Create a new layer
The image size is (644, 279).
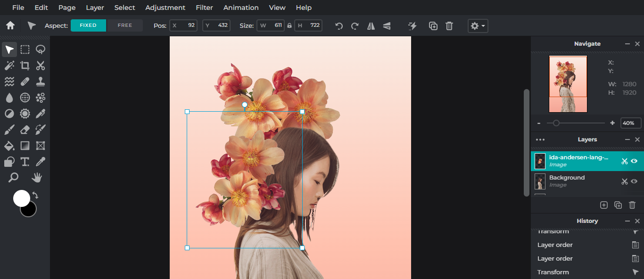(604, 205)
